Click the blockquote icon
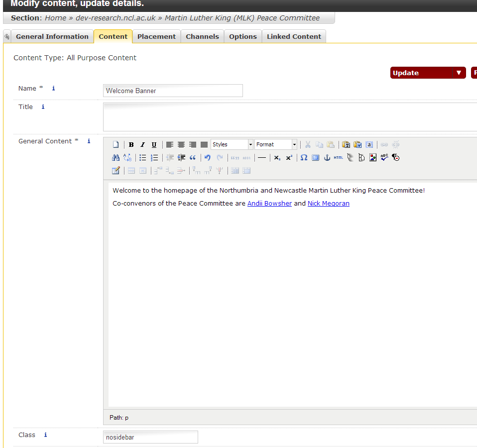477x448 pixels. 193,158
